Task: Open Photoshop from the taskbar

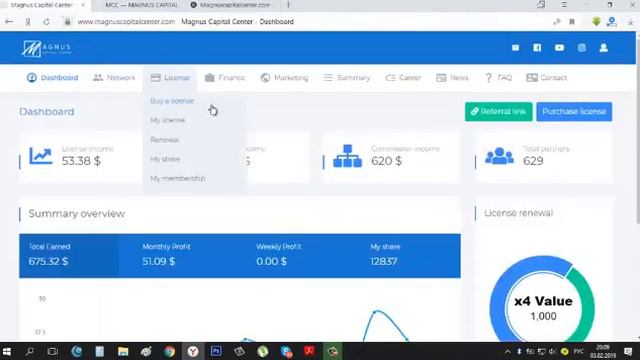Action: (x=216, y=351)
